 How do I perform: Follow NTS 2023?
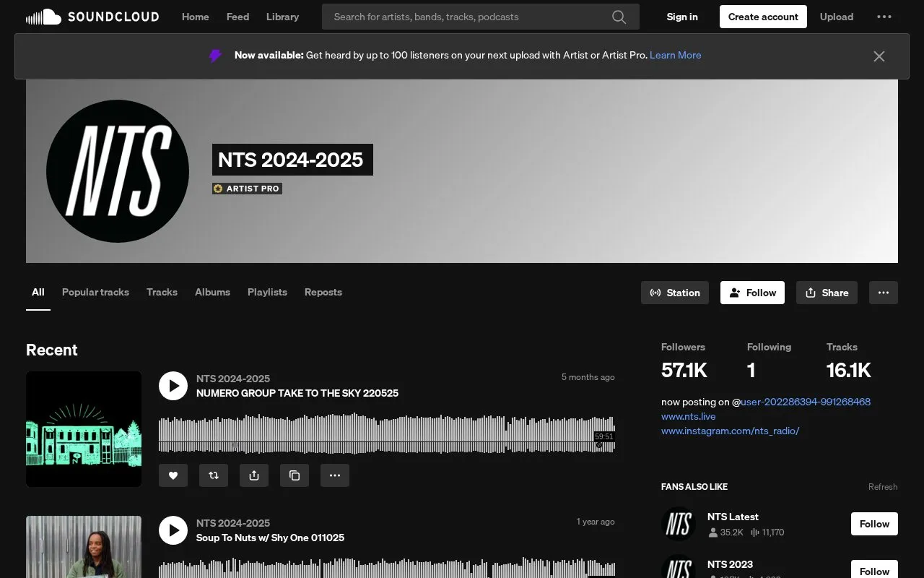tap(874, 569)
